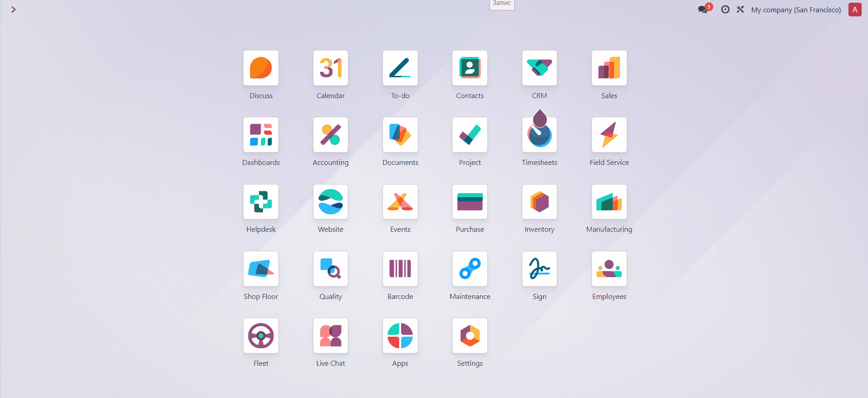
Task: Launch the Calendar app
Action: pyautogui.click(x=331, y=68)
